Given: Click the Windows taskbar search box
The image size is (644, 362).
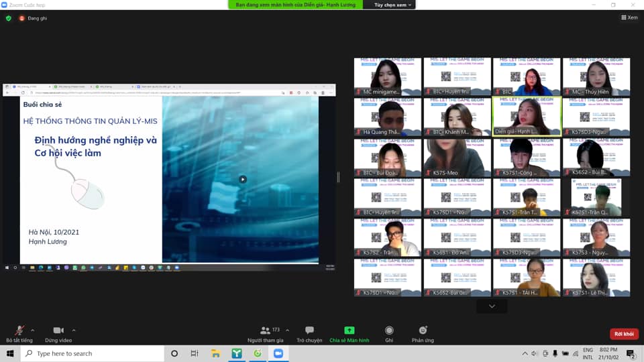Looking at the screenshot, I should [94, 353].
